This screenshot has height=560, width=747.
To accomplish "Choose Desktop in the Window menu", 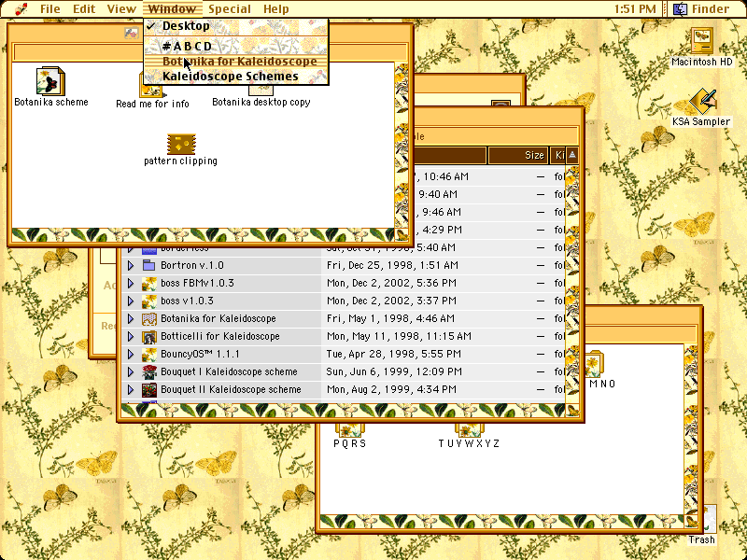I will pyautogui.click(x=236, y=26).
